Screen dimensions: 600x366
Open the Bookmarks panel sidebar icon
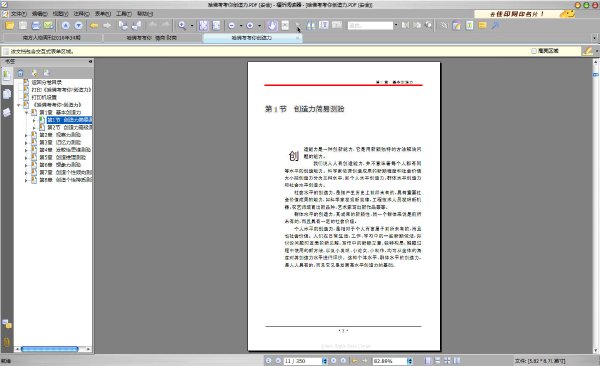coord(7,75)
